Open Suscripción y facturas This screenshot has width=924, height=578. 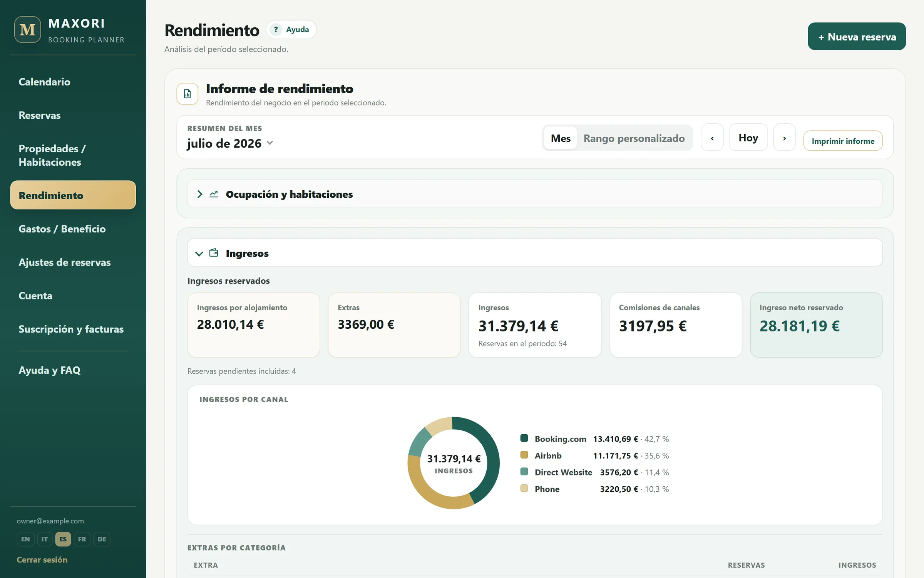point(73,329)
